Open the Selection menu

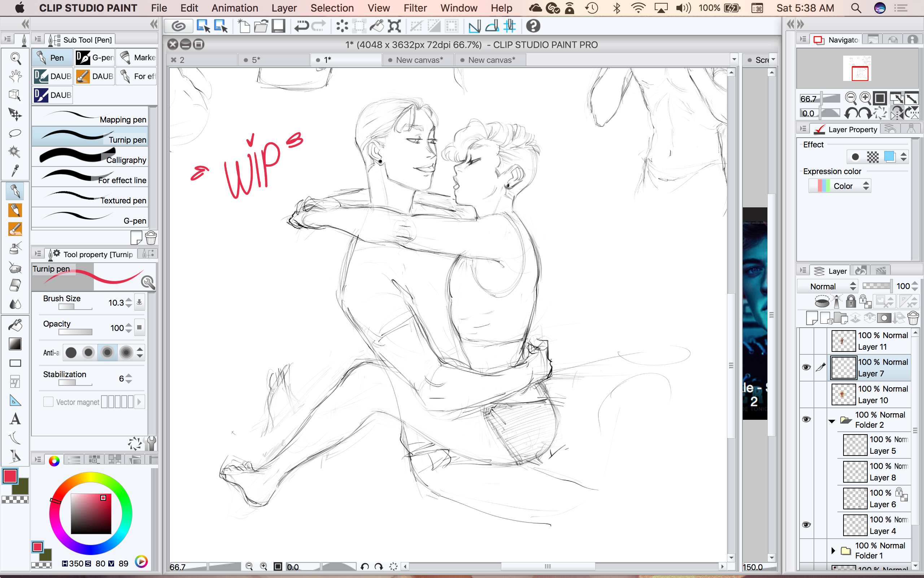332,8
